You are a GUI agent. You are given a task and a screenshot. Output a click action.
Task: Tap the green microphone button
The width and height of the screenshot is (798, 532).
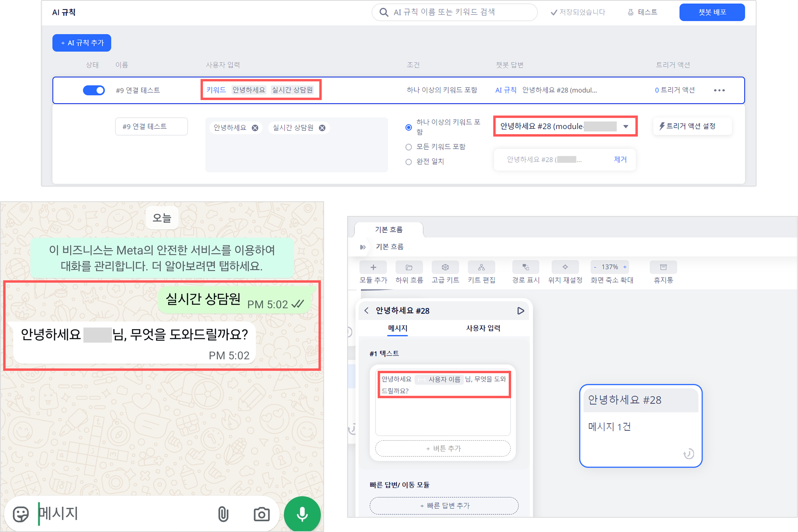tap(302, 514)
